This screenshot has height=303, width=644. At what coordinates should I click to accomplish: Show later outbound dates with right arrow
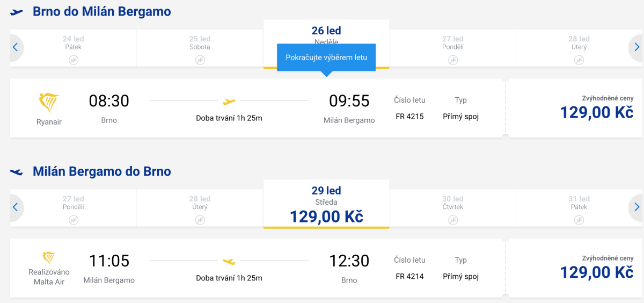point(636,47)
